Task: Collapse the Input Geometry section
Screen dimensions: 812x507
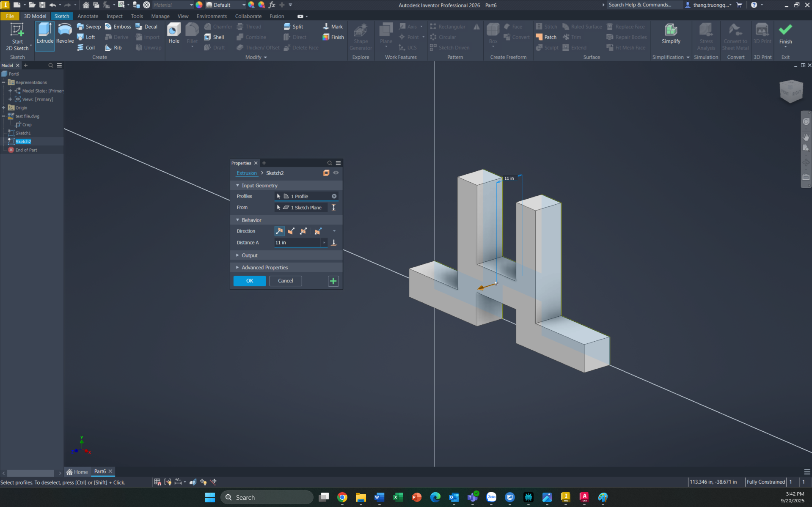Action: pos(237,186)
